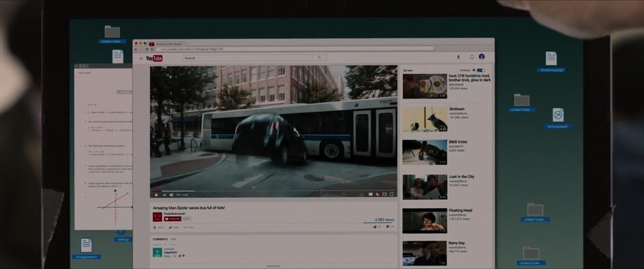The width and height of the screenshot is (644, 269).
Task: Click the graph in the physics document window
Action: point(115,207)
